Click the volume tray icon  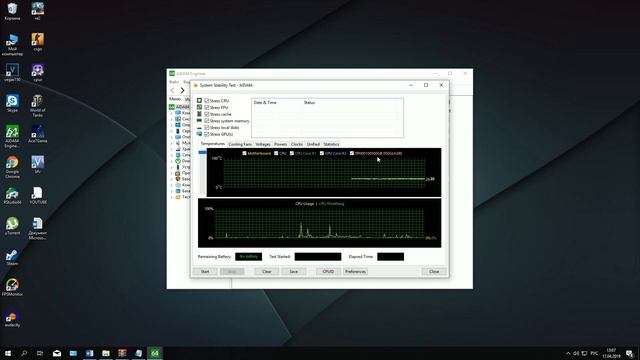[x=576, y=353]
